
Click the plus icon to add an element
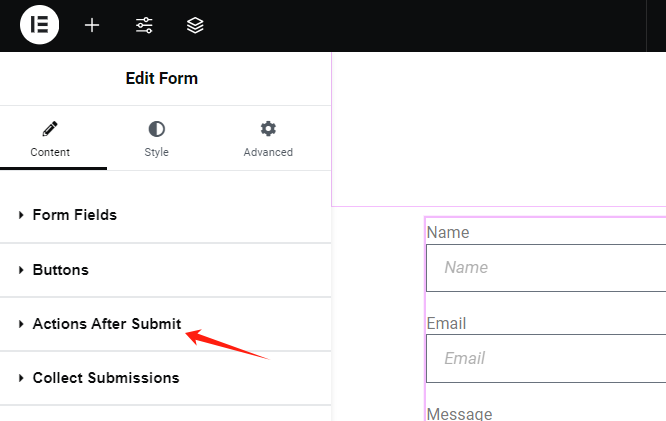tap(92, 25)
